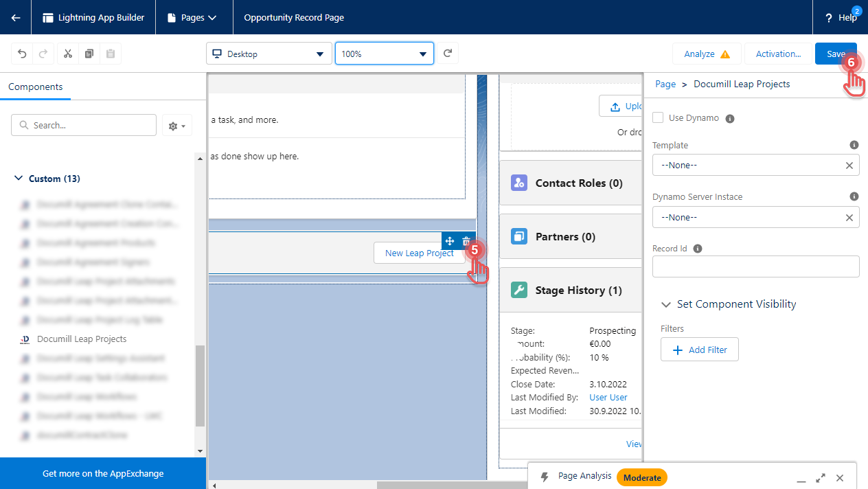
Task: Open the Pages menu
Action: [x=194, y=17]
